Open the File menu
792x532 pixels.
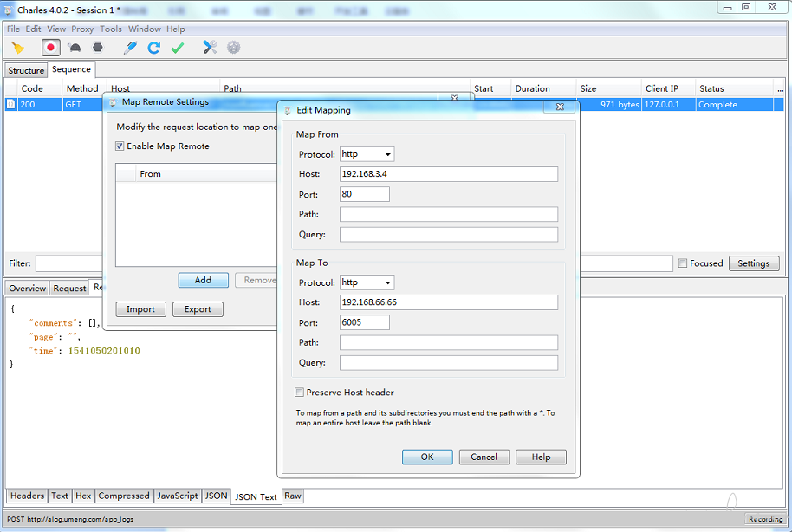coord(14,29)
